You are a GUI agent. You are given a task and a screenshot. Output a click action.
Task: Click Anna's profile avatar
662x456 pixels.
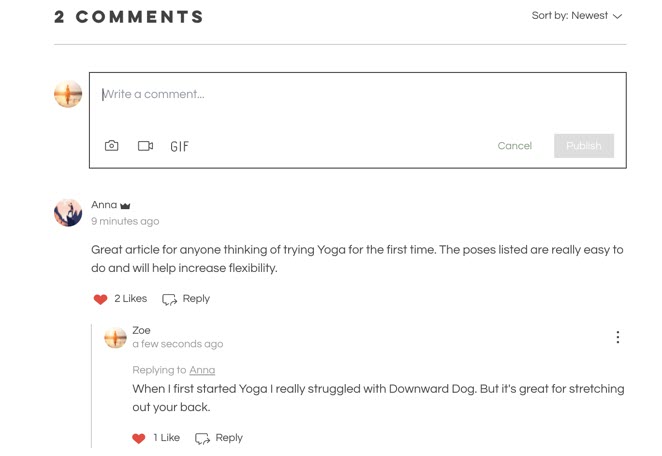[68, 212]
